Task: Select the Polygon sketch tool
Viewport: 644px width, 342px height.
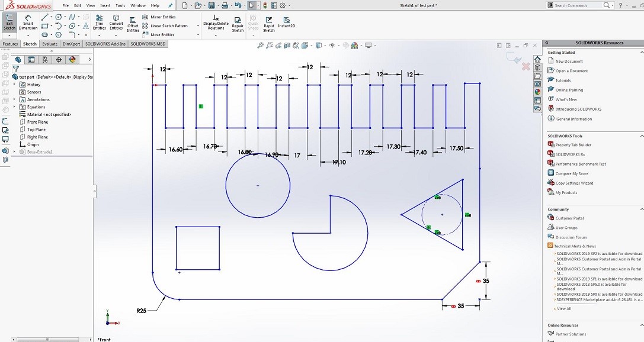Action: point(58,35)
